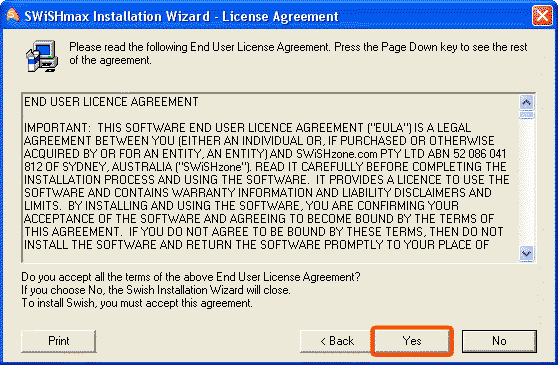The width and height of the screenshot is (558, 365).
Task: Print the license agreement
Action: pyautogui.click(x=59, y=341)
